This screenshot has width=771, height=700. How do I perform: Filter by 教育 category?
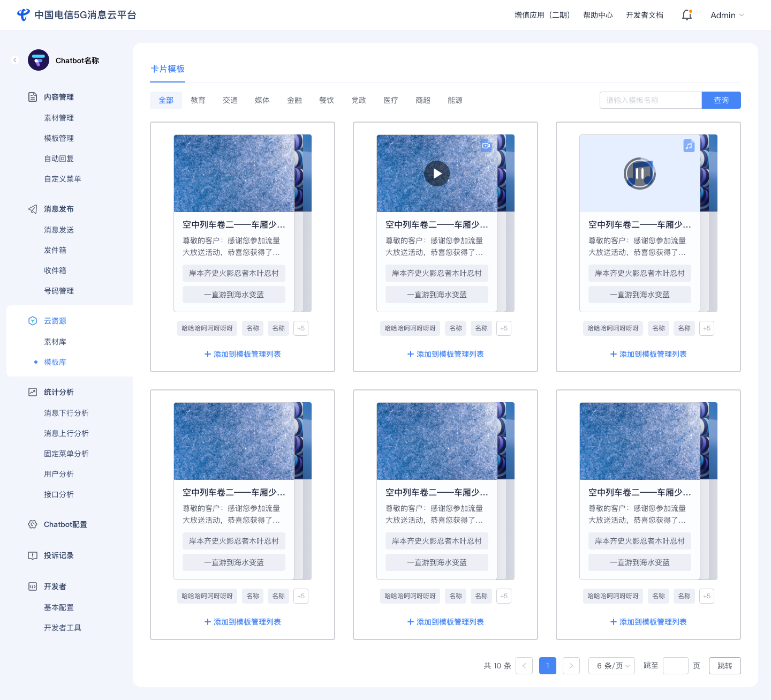click(x=198, y=100)
